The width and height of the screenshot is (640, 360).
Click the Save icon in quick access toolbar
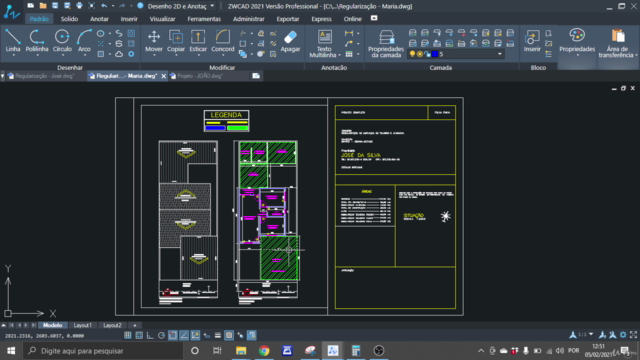pos(55,6)
